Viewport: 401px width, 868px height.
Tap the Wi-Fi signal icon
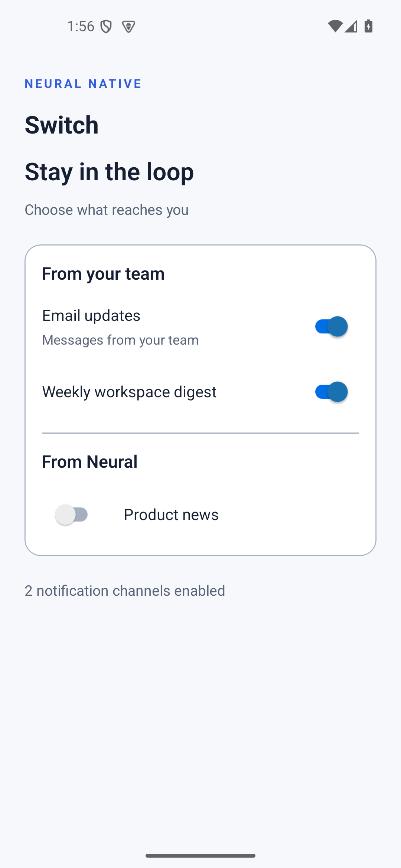[335, 26]
